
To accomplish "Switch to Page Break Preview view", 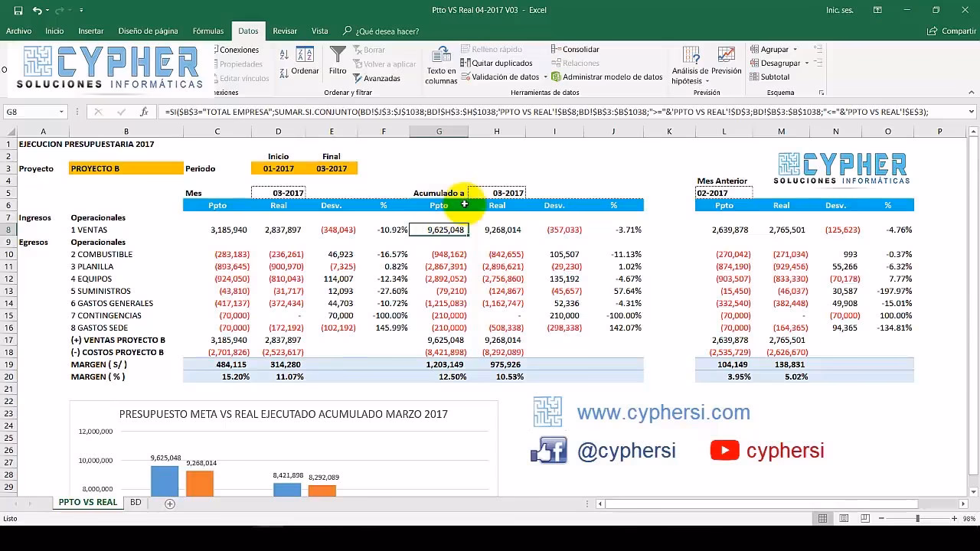I will 864,519.
